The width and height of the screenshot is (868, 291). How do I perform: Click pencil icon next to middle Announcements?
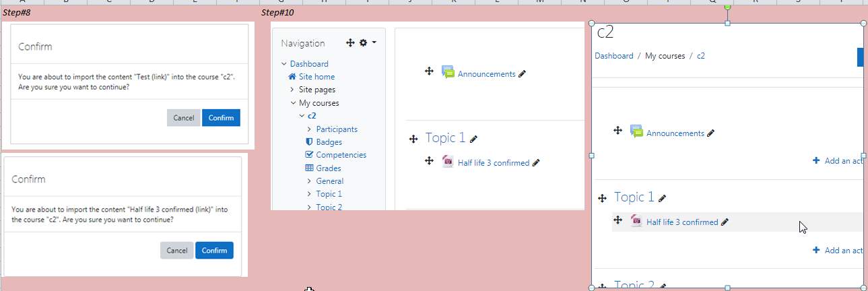point(522,74)
